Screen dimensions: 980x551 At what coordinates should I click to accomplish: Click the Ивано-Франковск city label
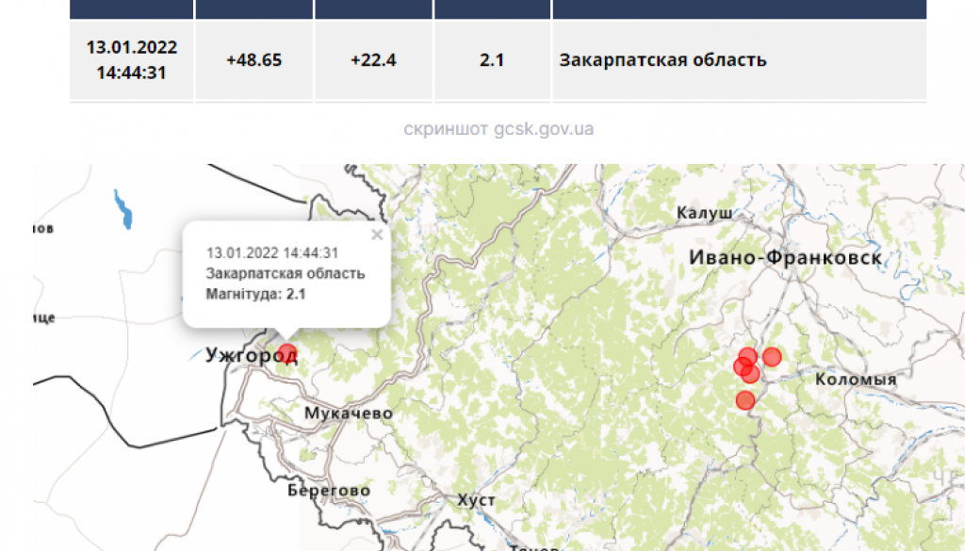click(785, 257)
